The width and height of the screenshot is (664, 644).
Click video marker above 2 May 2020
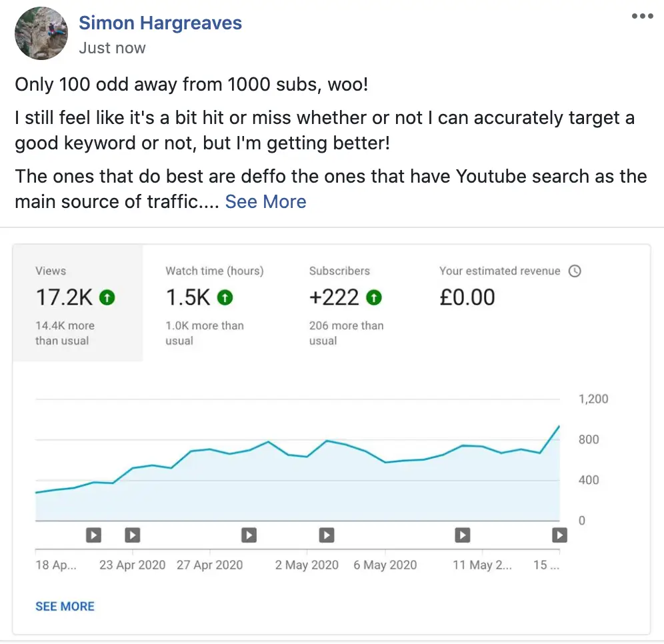(326, 535)
